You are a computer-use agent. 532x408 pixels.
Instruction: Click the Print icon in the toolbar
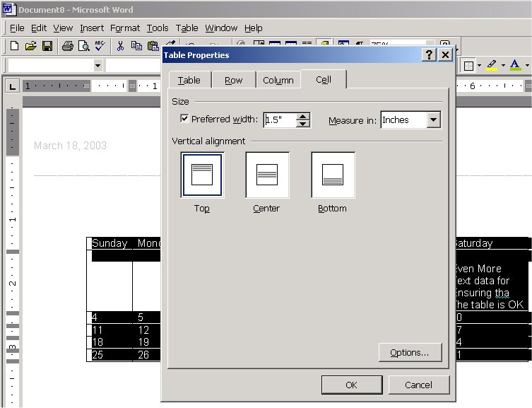click(x=67, y=47)
